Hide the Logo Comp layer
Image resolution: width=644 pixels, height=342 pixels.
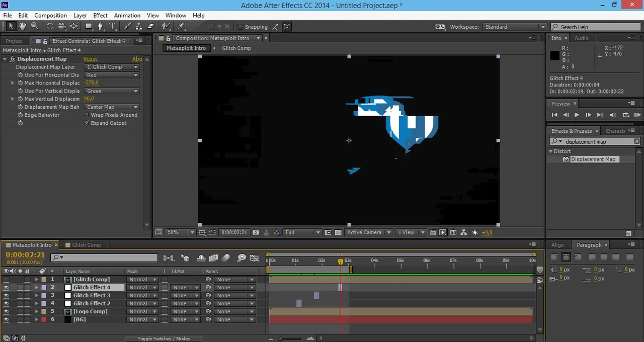(6, 312)
